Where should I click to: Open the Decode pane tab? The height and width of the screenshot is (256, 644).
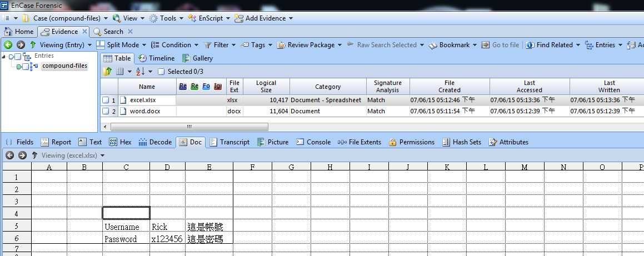click(155, 142)
